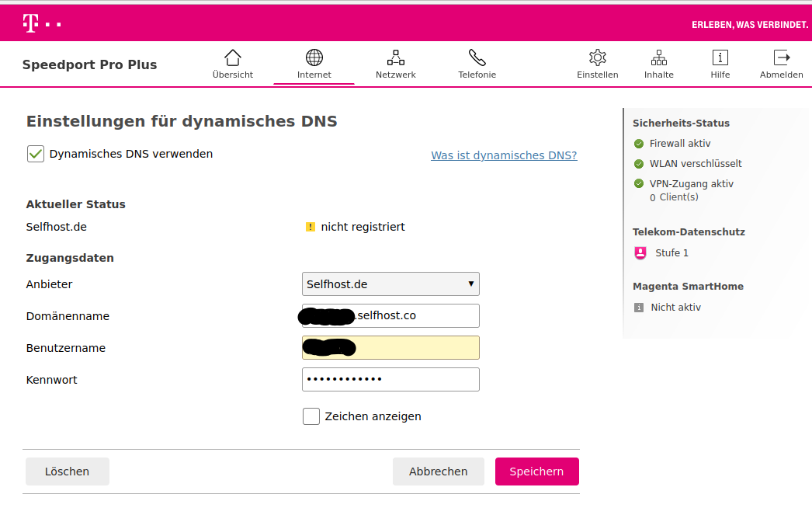Screen dimensions: 812x515
Task: Click the 'Telekom-Datenschutz' heading
Action: 689,232
